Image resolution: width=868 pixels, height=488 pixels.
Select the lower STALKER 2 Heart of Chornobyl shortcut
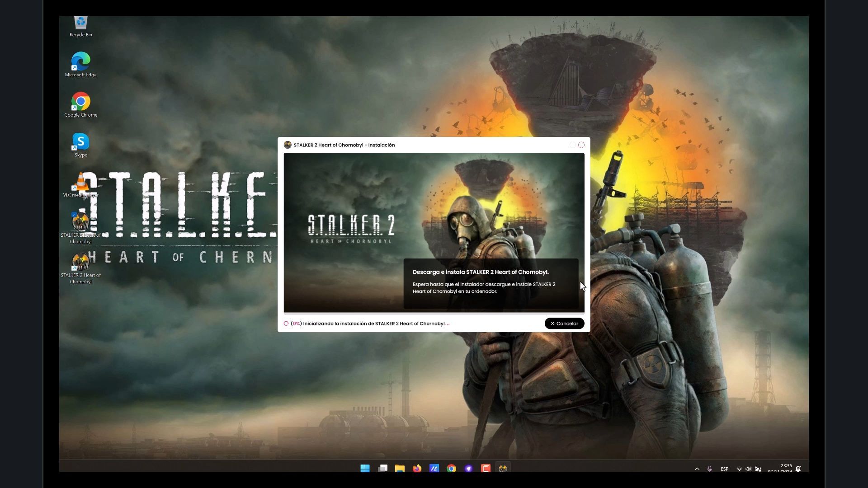(x=80, y=268)
